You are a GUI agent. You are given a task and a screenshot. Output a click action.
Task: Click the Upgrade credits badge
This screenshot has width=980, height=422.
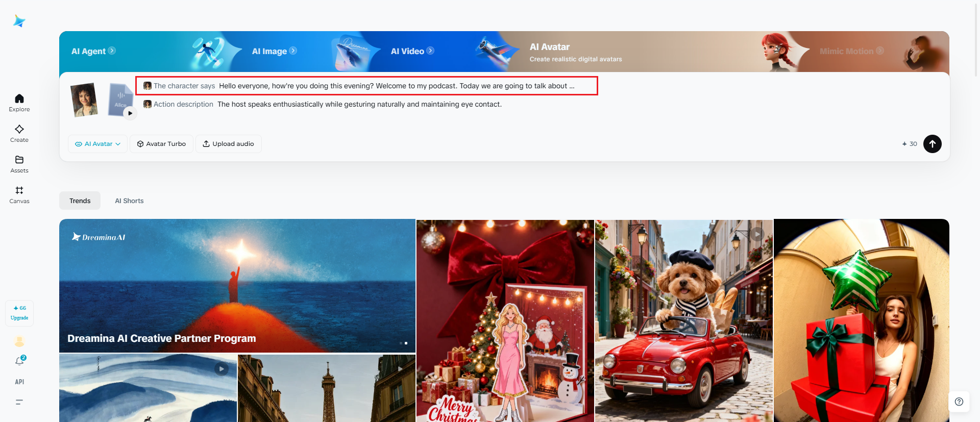click(19, 313)
